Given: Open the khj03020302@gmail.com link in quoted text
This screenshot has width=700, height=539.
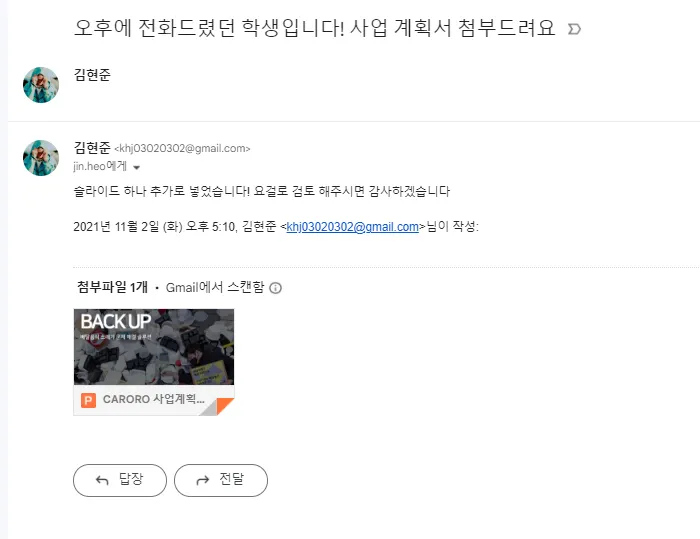Looking at the screenshot, I should point(353,227).
